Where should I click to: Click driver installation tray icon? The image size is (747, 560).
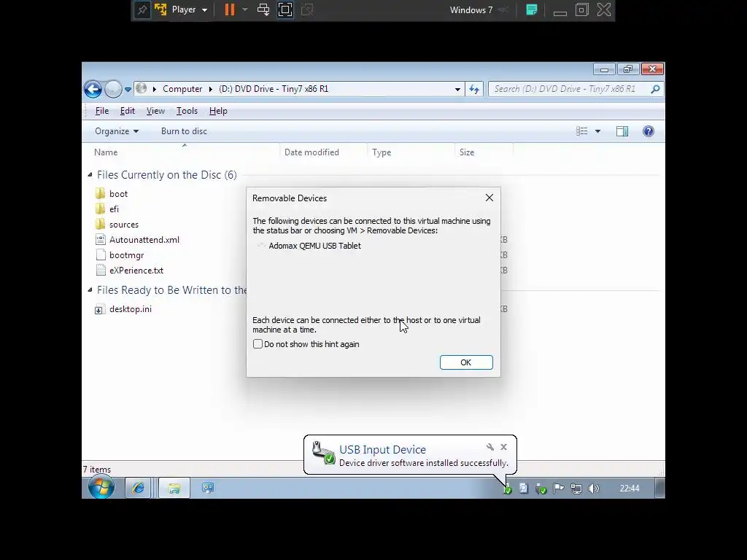tap(508, 489)
